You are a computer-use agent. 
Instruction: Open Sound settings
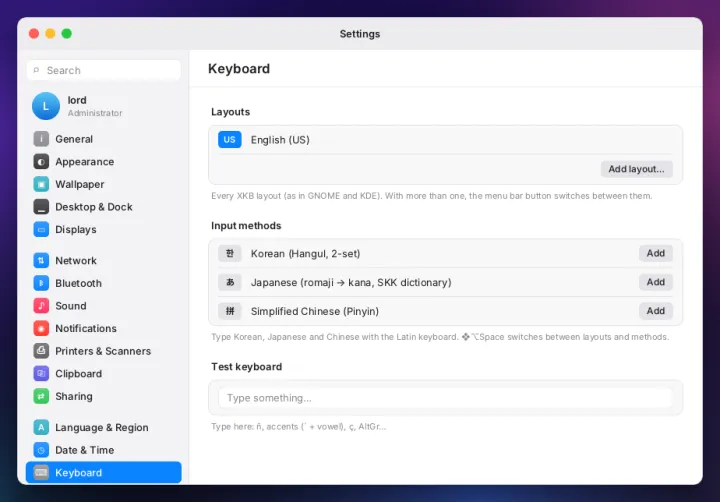pyautogui.click(x=104, y=305)
